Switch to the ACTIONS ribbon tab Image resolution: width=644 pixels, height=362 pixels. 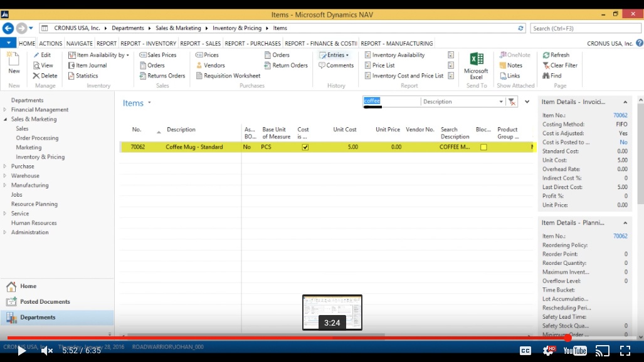click(51, 43)
